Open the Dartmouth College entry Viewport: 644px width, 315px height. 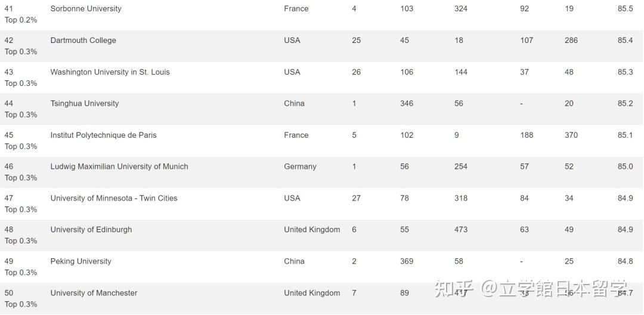(x=83, y=41)
